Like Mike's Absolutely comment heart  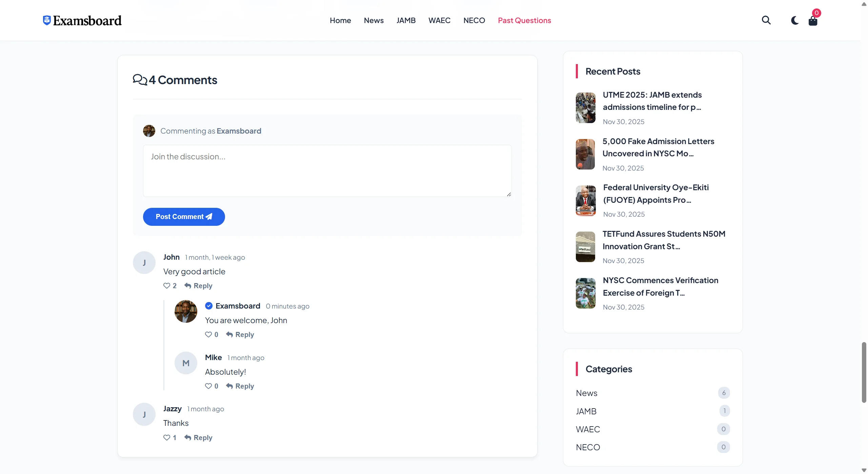click(x=208, y=386)
